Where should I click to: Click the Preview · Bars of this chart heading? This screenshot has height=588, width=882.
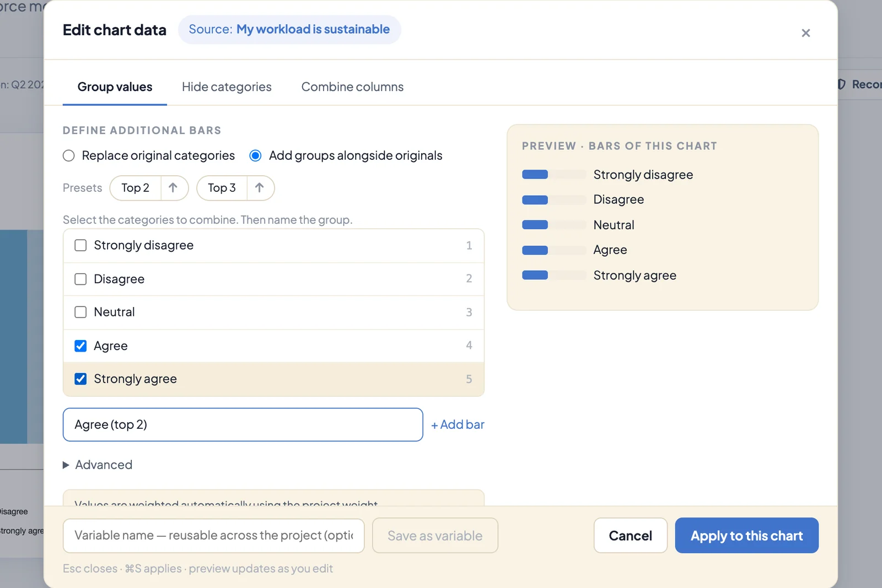[x=620, y=146]
